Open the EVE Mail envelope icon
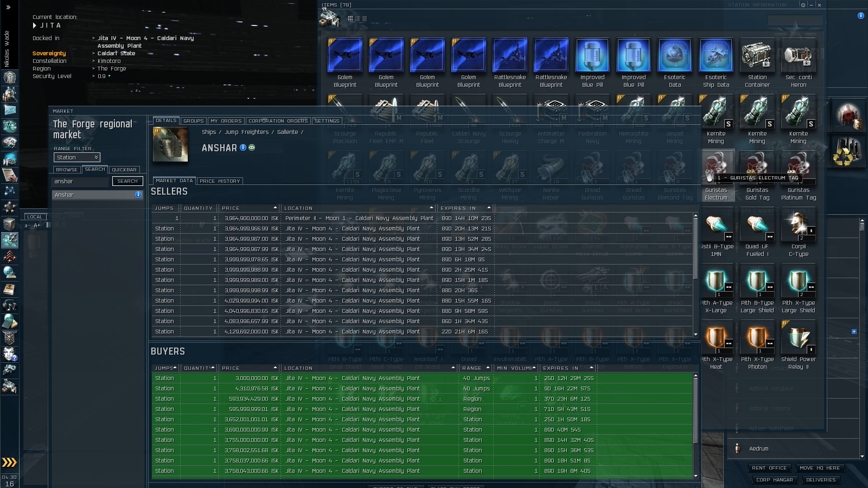 pos(10,110)
